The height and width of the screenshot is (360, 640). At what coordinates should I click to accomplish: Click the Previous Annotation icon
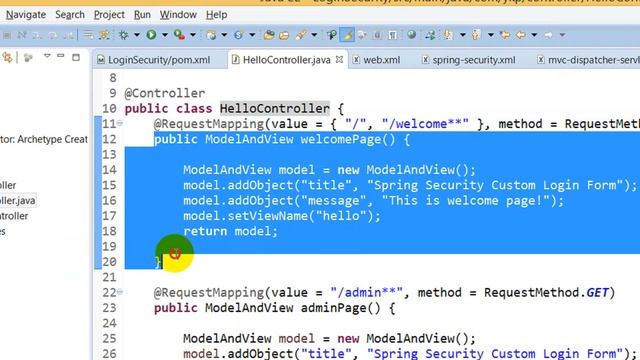[476, 35]
